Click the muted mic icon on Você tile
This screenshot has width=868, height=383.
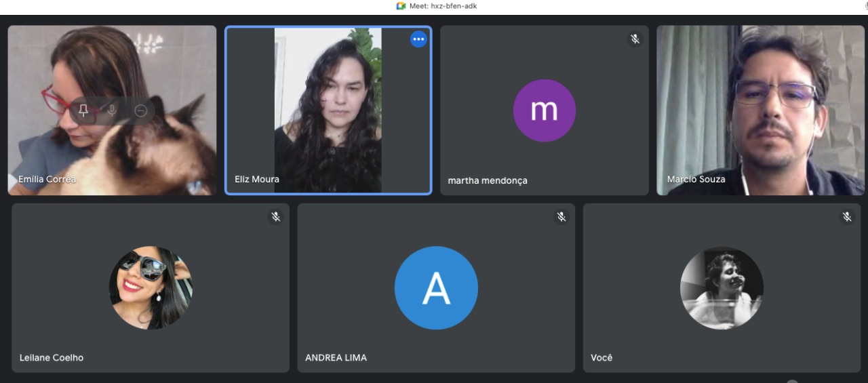[x=847, y=217]
